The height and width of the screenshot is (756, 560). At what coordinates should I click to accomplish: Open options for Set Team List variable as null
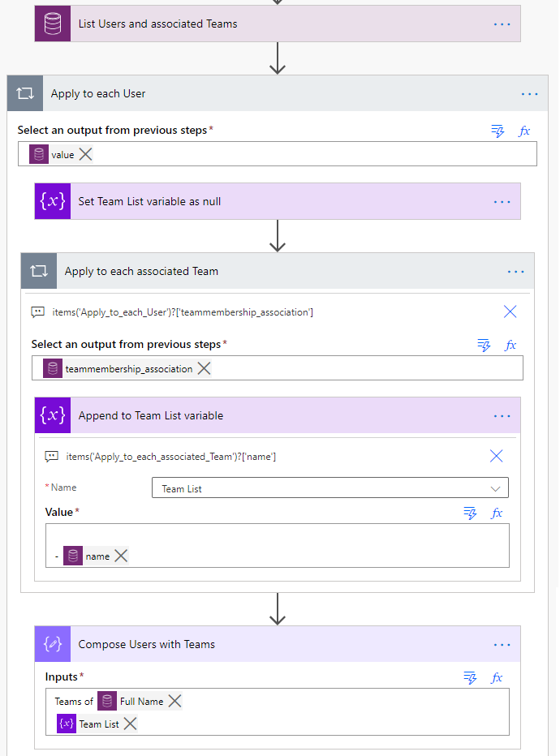(502, 202)
